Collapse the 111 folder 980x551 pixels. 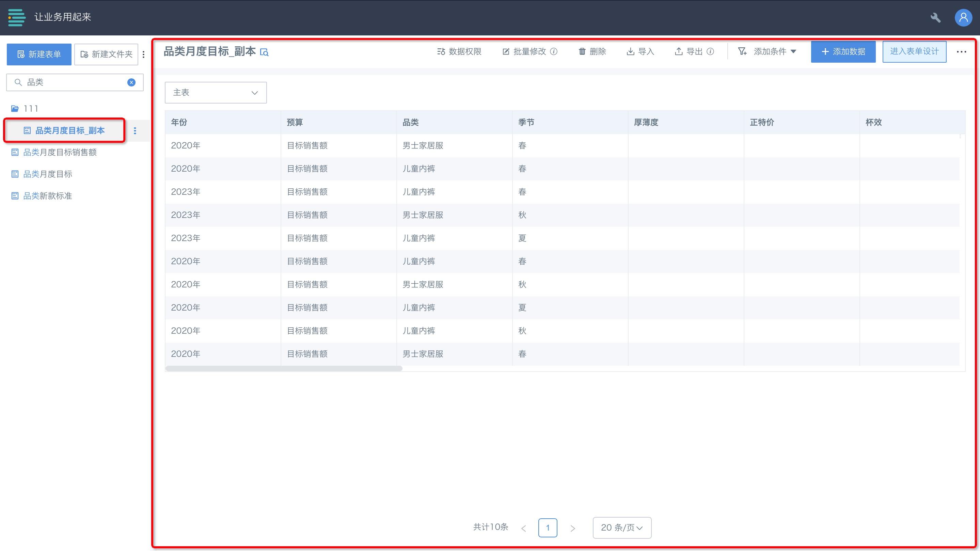25,108
